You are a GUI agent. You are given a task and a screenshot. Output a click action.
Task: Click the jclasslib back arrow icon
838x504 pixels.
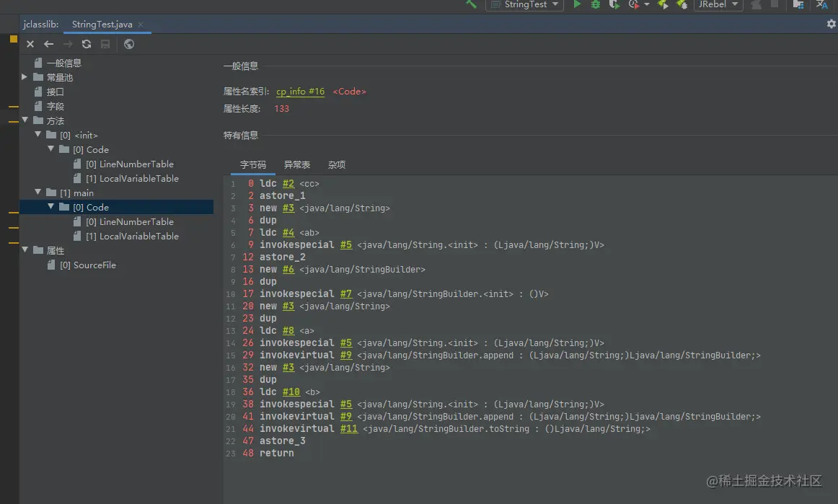coord(49,44)
